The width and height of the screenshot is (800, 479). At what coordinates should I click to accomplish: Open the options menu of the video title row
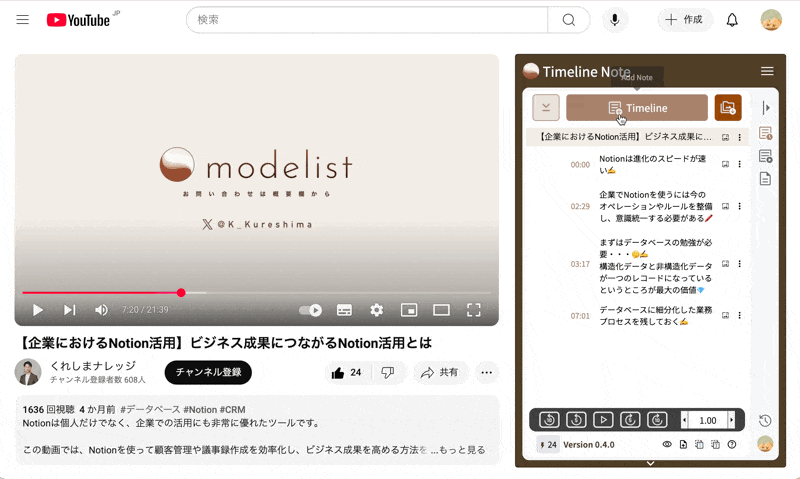739,137
